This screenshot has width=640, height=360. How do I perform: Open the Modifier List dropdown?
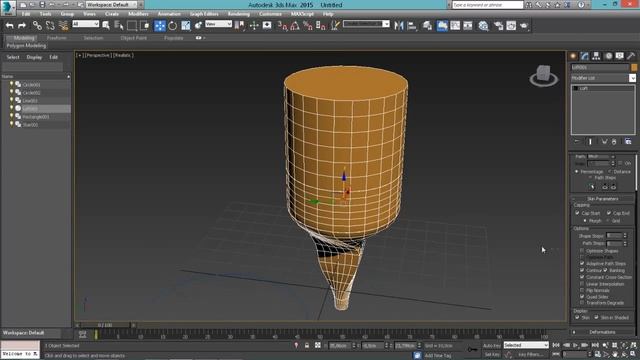click(x=603, y=78)
